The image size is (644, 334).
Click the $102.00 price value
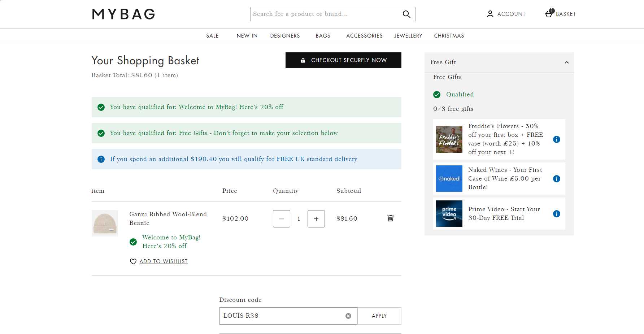coord(235,219)
